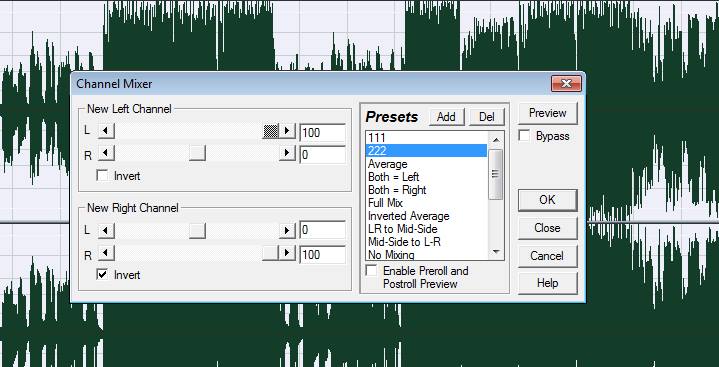Click left arrow of New Left Channel R slider
The image size is (719, 367).
[106, 152]
